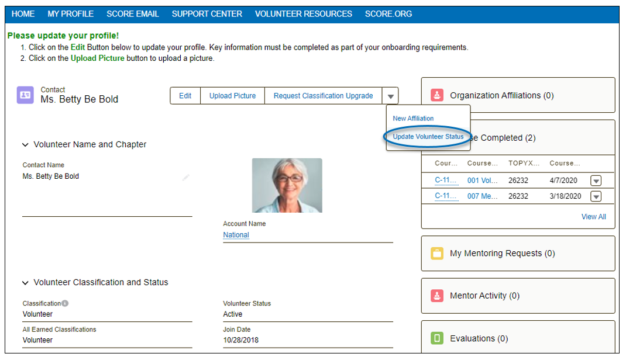Screen dimensions: 626x364
Task: Open Evaluations (0) related list
Action: [479, 338]
